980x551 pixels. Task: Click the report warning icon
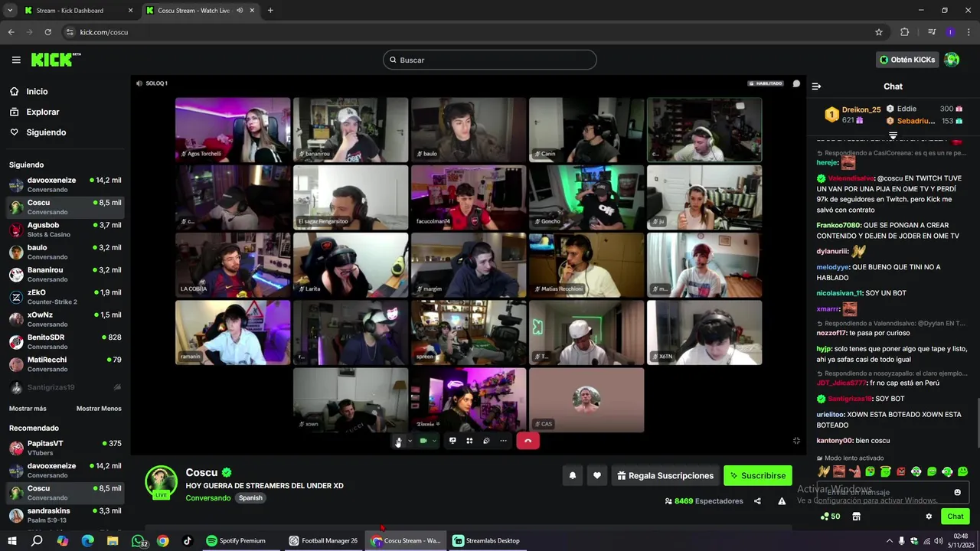(782, 501)
